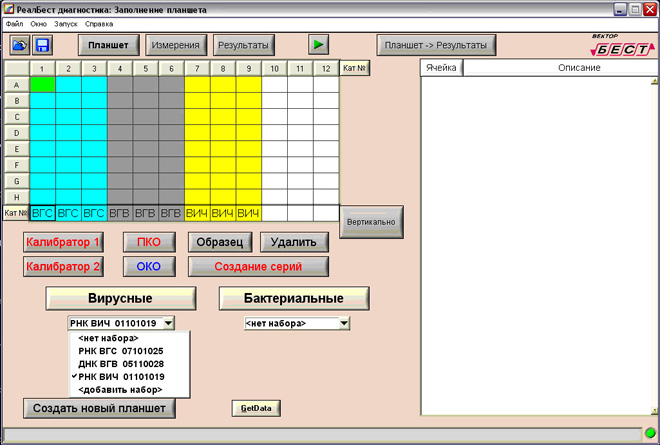Click the Вектор Бест logo
Image resolution: width=660 pixels, height=445 pixels.
622,45
